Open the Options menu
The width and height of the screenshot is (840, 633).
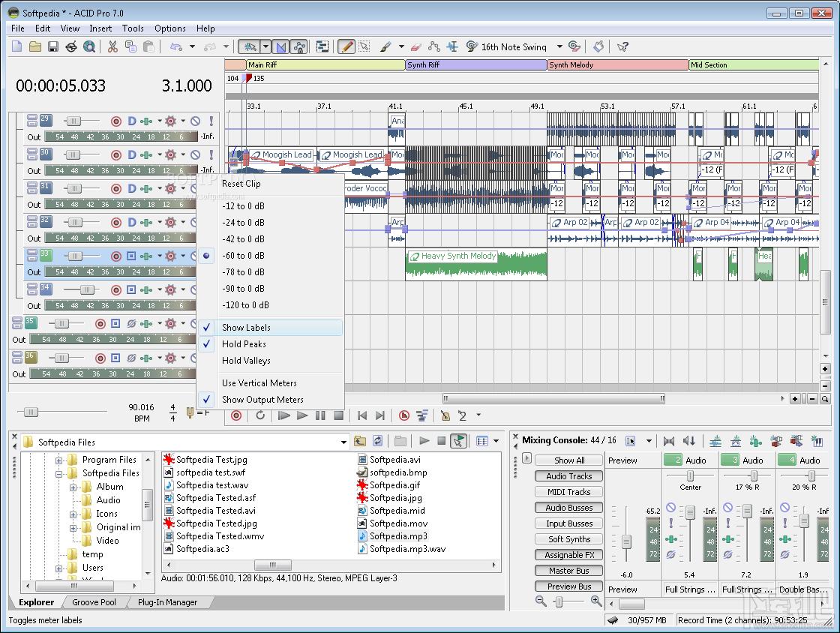[169, 28]
